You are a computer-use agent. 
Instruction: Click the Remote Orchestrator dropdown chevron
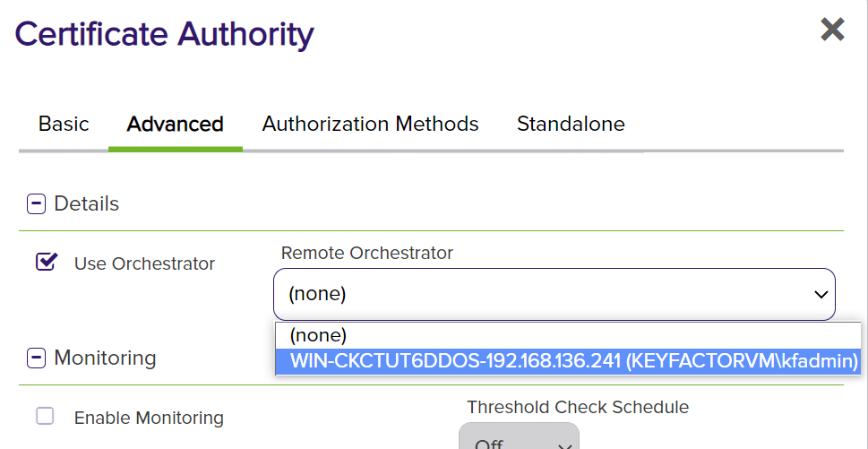tap(820, 294)
